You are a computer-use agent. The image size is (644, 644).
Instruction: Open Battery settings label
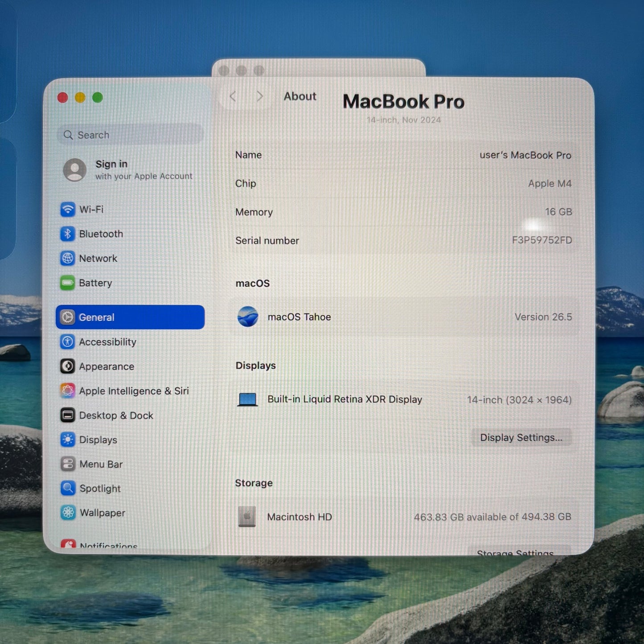(x=95, y=283)
